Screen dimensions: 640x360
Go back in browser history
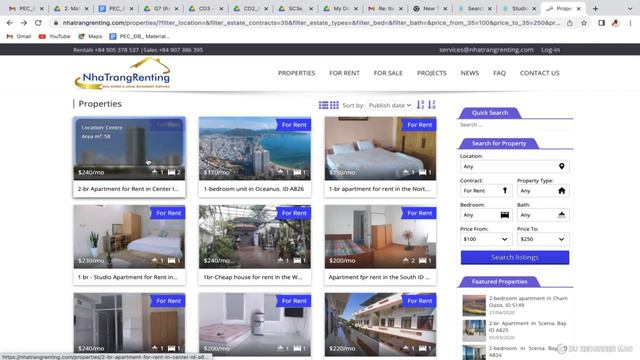(x=10, y=23)
